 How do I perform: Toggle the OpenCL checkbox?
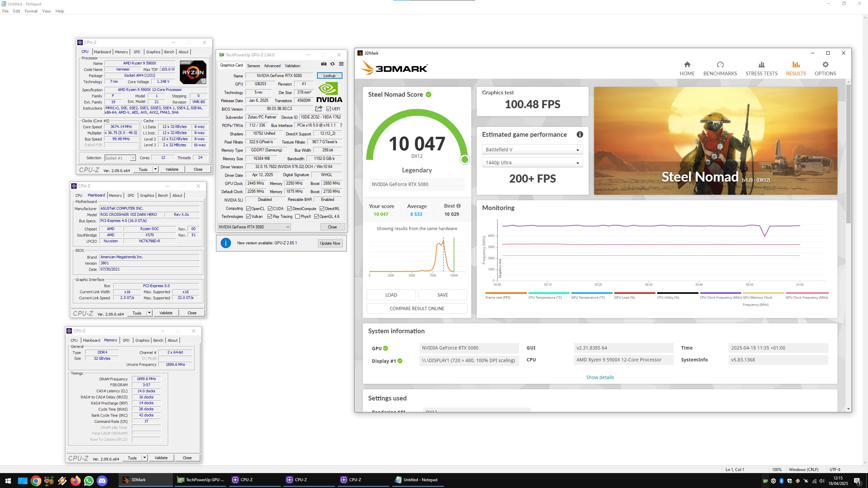248,209
